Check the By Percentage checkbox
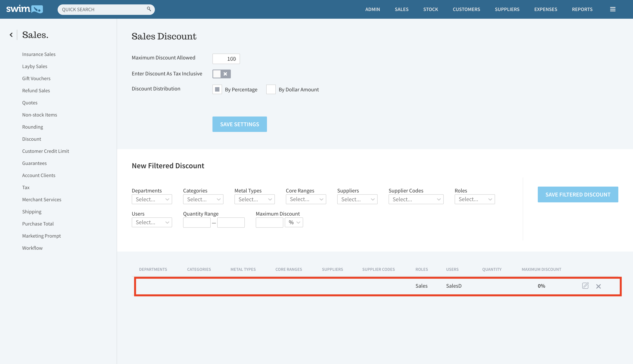Viewport: 633px width, 364px height. click(x=217, y=89)
